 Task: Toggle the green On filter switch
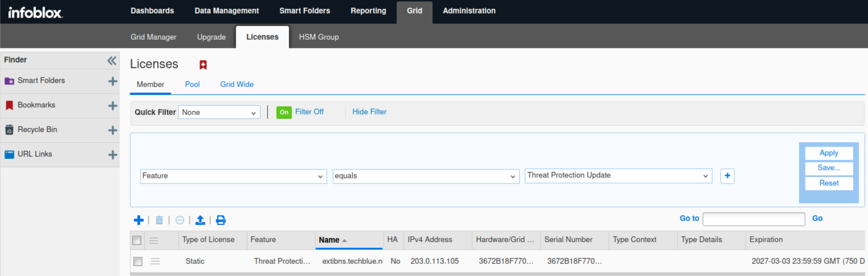[284, 112]
